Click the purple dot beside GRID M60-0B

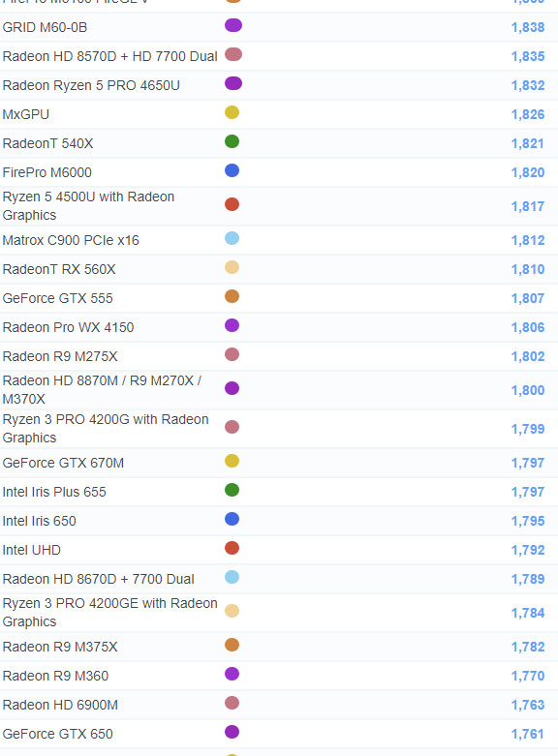[233, 25]
